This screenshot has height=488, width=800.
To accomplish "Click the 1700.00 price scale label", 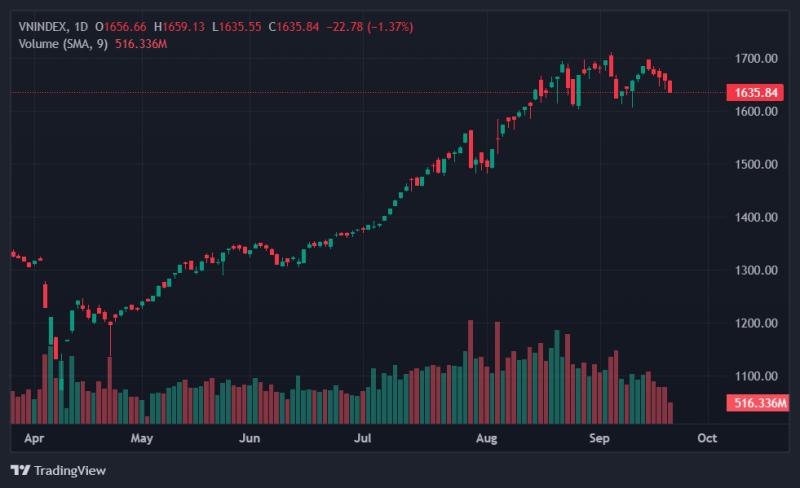I will 756,58.
